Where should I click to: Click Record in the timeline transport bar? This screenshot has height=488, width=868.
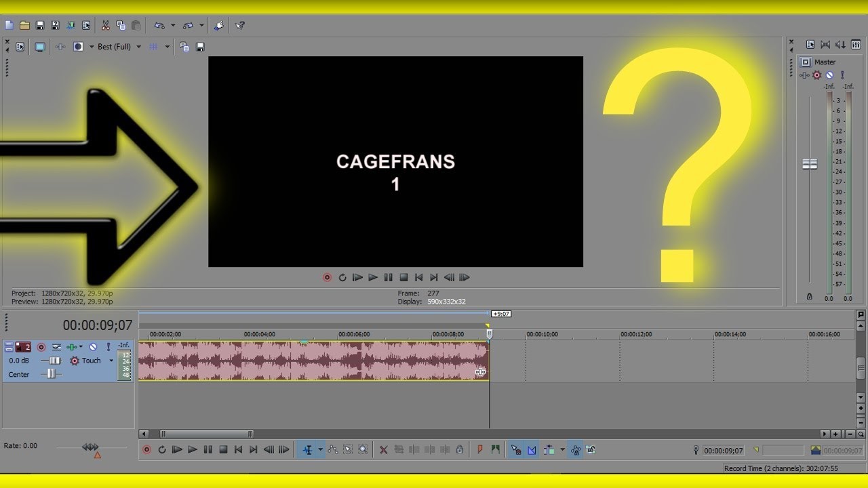[146, 449]
